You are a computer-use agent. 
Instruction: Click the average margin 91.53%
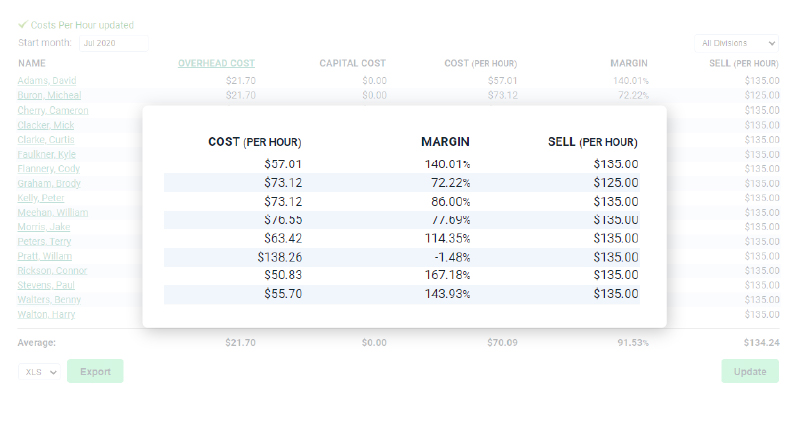[633, 343]
